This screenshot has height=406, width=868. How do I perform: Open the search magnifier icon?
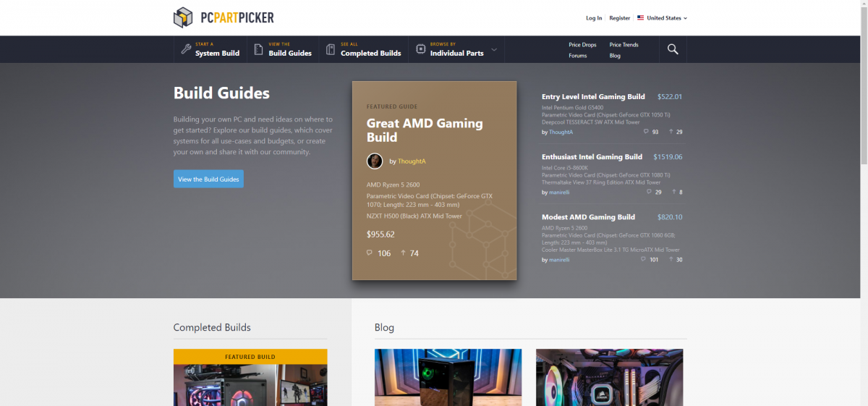click(673, 49)
